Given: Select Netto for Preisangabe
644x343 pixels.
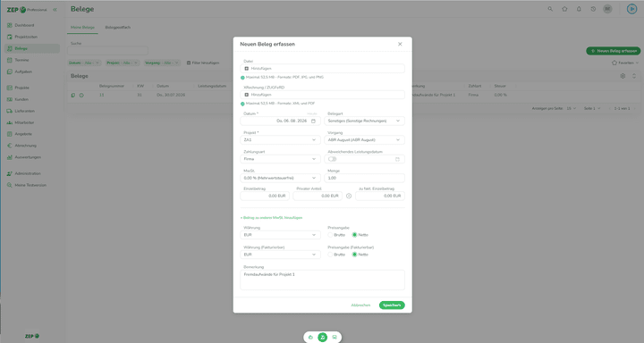Looking at the screenshot, I should click(354, 235).
